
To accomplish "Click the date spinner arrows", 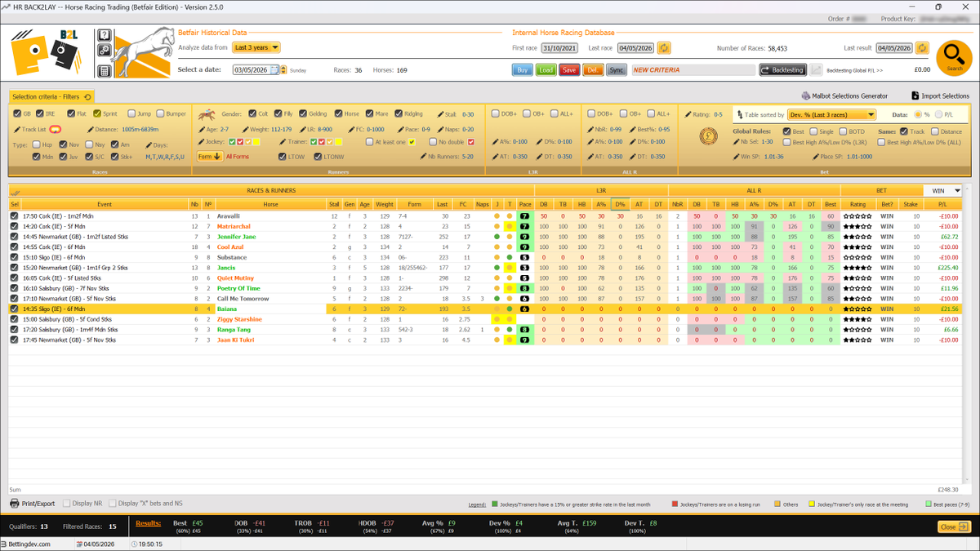I will pyautogui.click(x=283, y=70).
